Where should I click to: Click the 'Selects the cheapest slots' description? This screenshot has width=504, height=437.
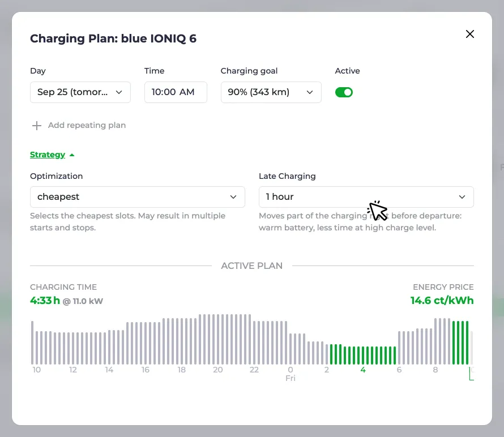click(x=127, y=222)
